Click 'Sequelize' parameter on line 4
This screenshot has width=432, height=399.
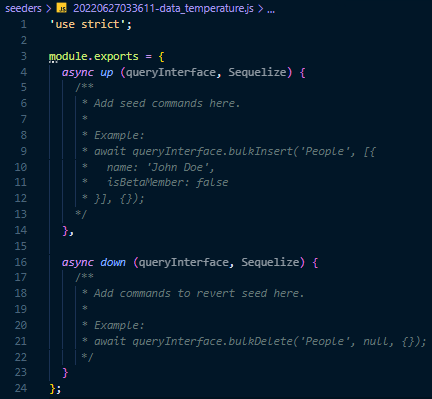(257, 72)
